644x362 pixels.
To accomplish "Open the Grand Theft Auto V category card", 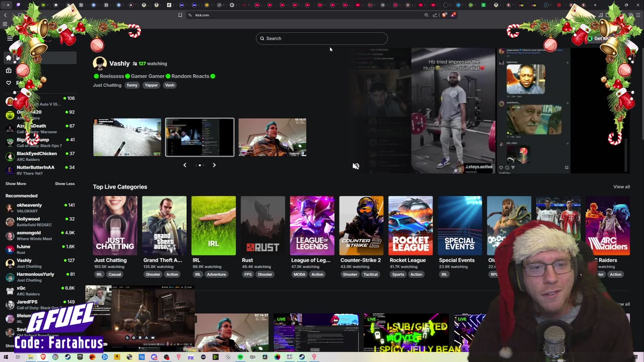I will 164,226.
